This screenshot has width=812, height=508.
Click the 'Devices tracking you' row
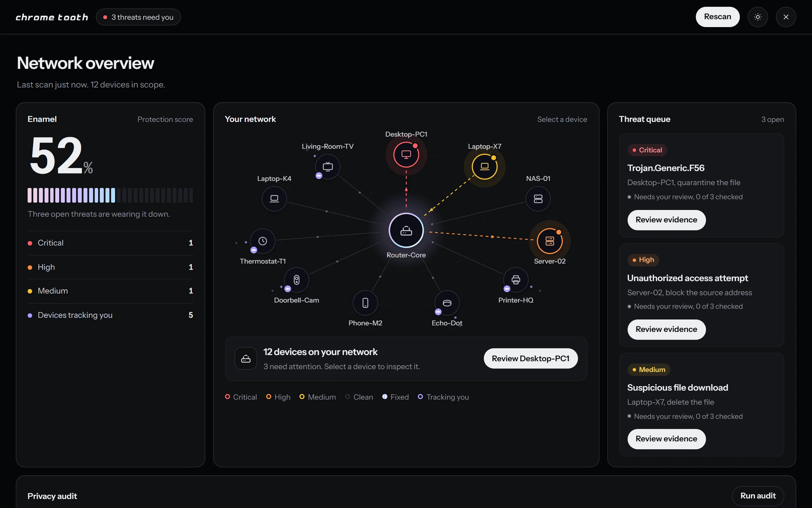(110, 315)
